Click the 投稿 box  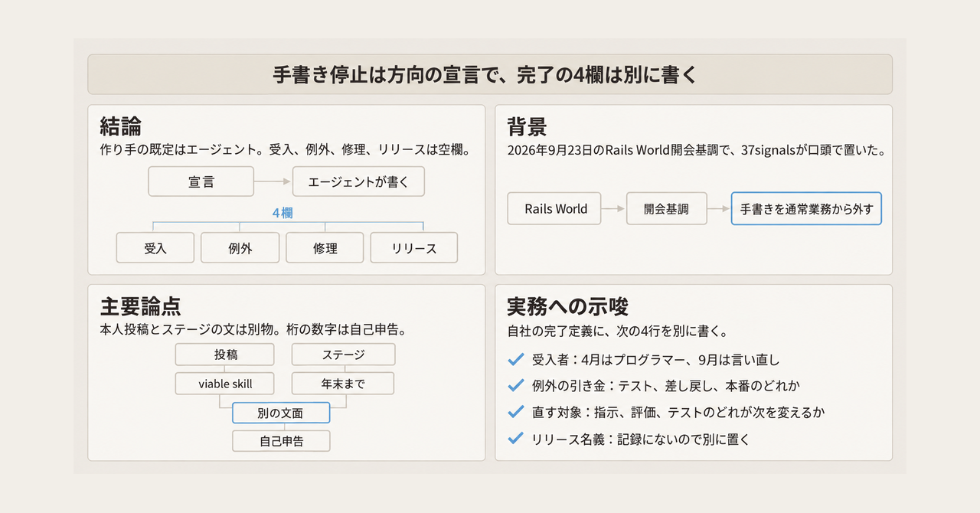(225, 355)
